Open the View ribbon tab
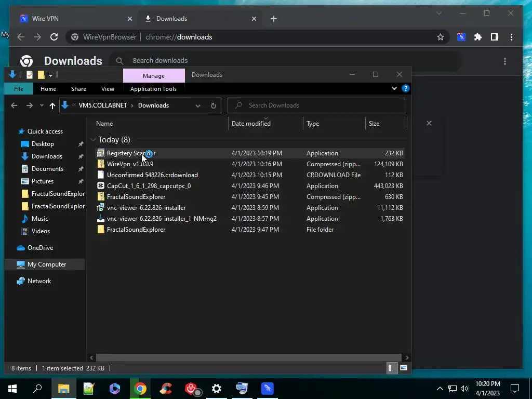This screenshot has height=399, width=532. pos(108,89)
